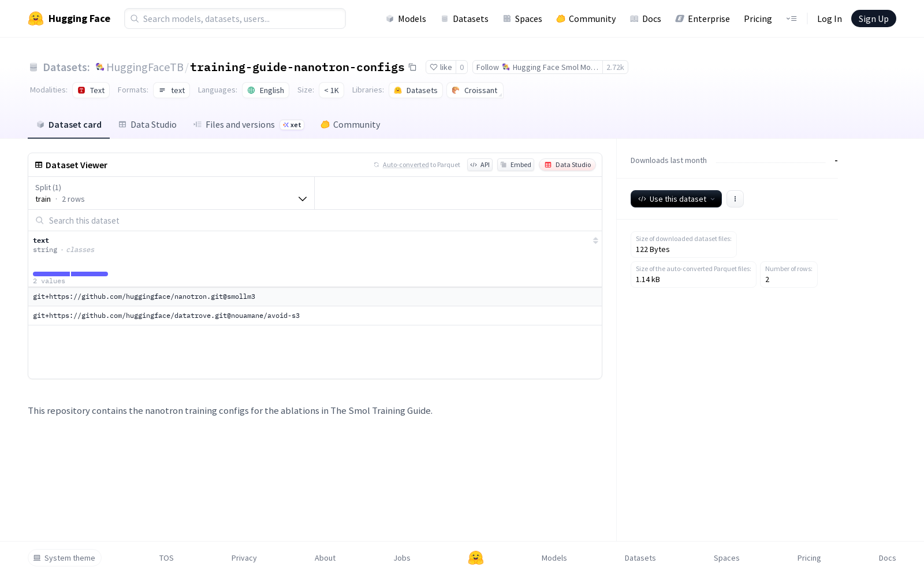The width and height of the screenshot is (924, 578).
Task: Select the text format tag
Action: coord(172,90)
